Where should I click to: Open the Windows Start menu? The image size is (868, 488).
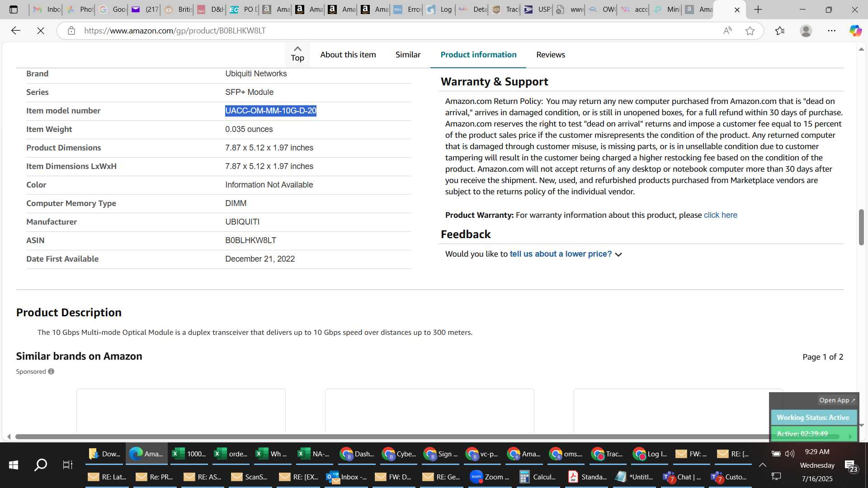pos(14,465)
